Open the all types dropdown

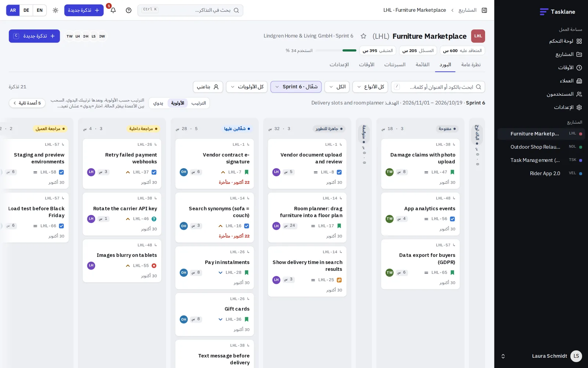tap(370, 87)
